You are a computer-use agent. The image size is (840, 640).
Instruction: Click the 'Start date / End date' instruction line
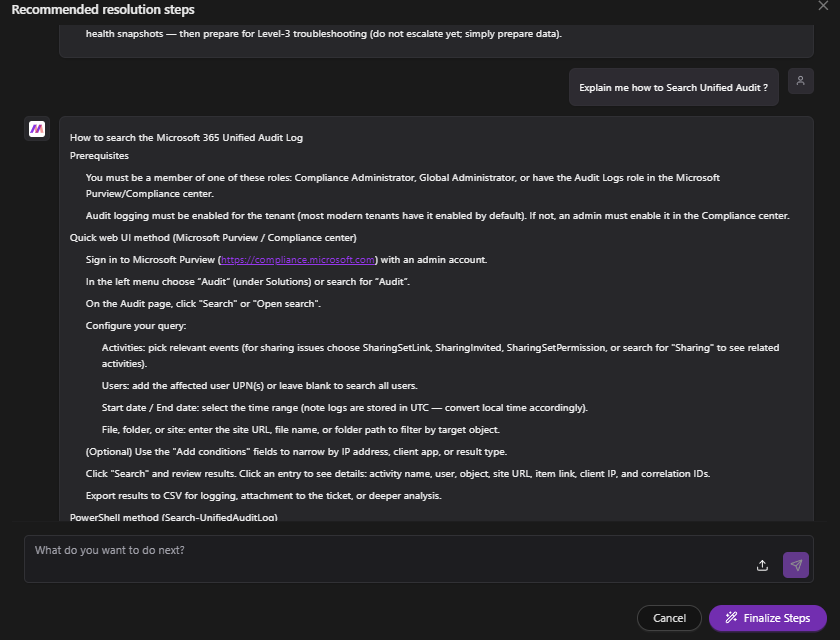[344, 408]
